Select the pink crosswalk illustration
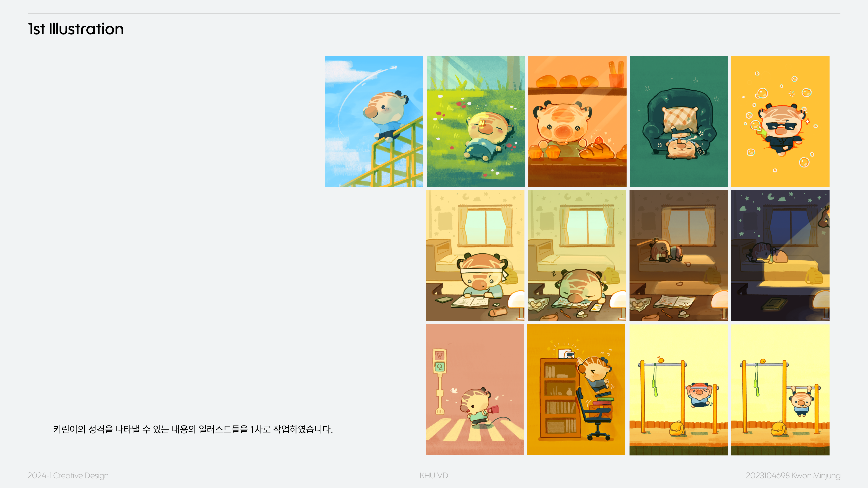868x488 pixels. (x=475, y=390)
